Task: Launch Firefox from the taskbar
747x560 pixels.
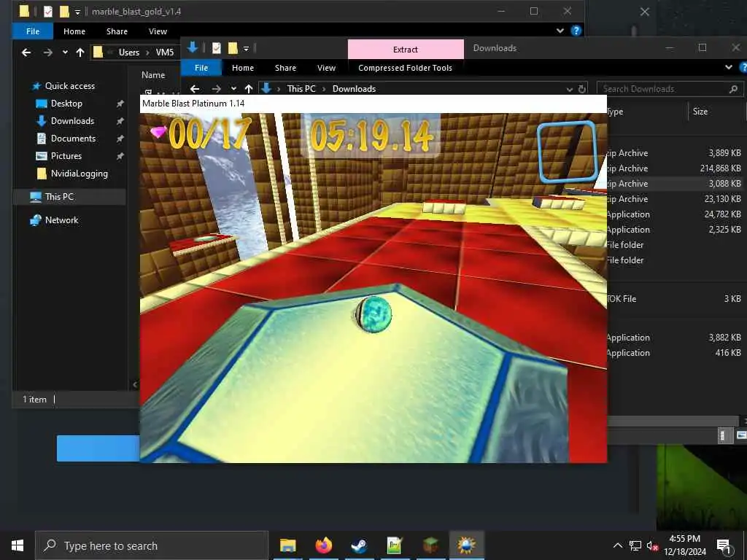Action: pos(323,545)
